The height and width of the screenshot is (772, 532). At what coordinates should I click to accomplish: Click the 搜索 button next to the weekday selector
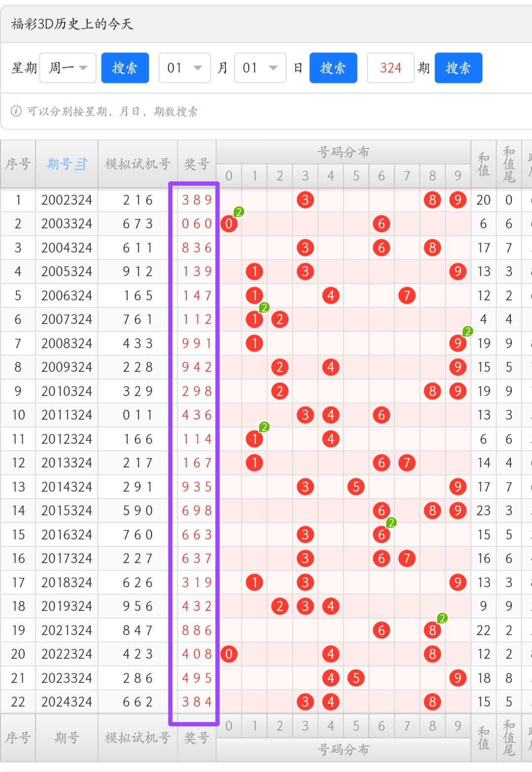coord(125,68)
